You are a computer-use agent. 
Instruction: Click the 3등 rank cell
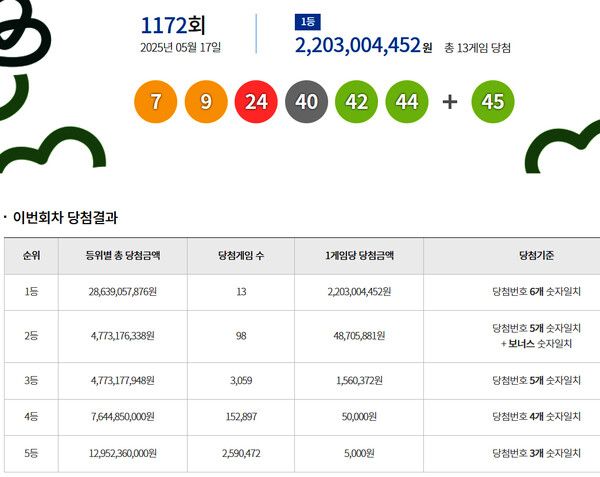point(31,381)
